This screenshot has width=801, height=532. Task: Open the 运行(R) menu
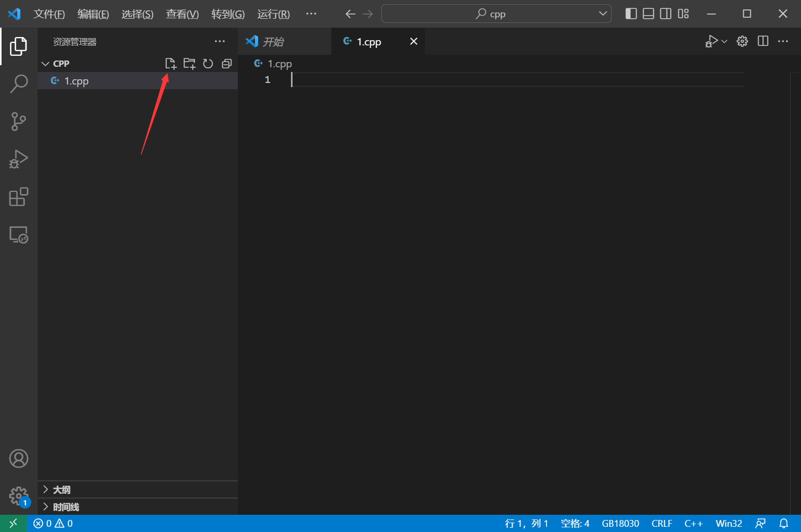[x=273, y=14]
